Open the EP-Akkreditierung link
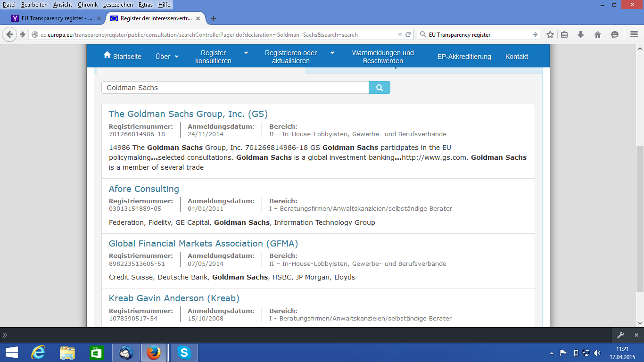The image size is (644, 362). click(x=464, y=57)
